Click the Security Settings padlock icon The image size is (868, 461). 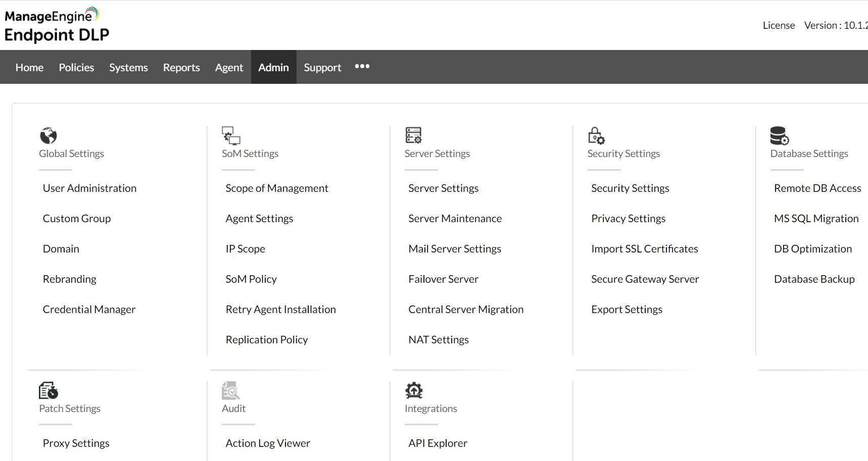(x=596, y=135)
